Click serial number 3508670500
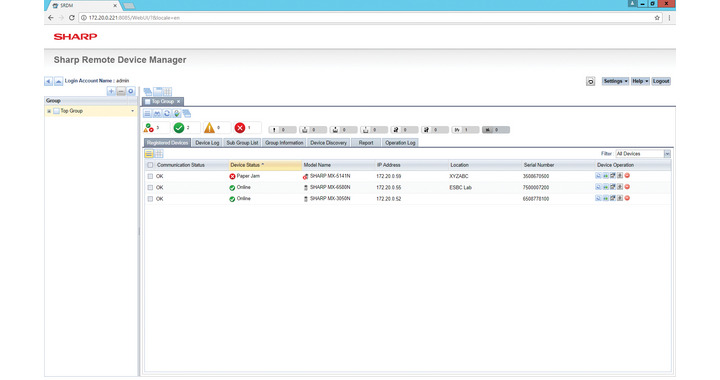The width and height of the screenshot is (720, 380). [x=536, y=176]
